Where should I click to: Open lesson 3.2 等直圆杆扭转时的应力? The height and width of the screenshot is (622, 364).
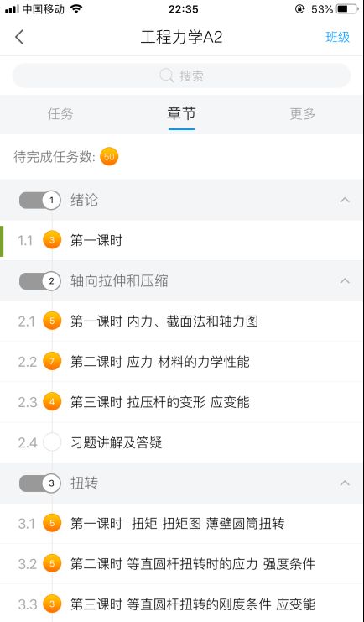(x=182, y=563)
